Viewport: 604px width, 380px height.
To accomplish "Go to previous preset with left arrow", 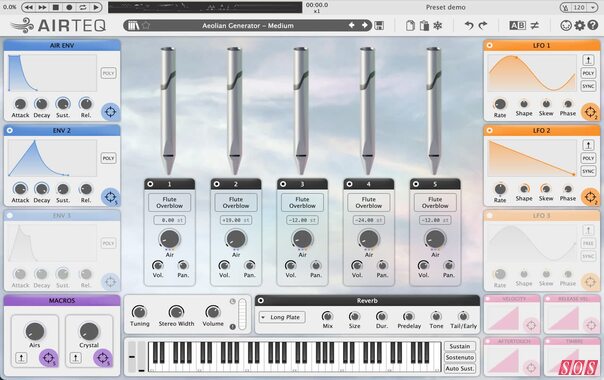I will (x=351, y=25).
